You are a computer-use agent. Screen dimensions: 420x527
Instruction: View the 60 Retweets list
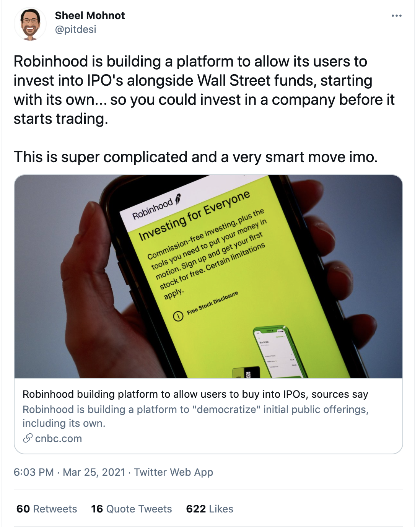tap(47, 509)
